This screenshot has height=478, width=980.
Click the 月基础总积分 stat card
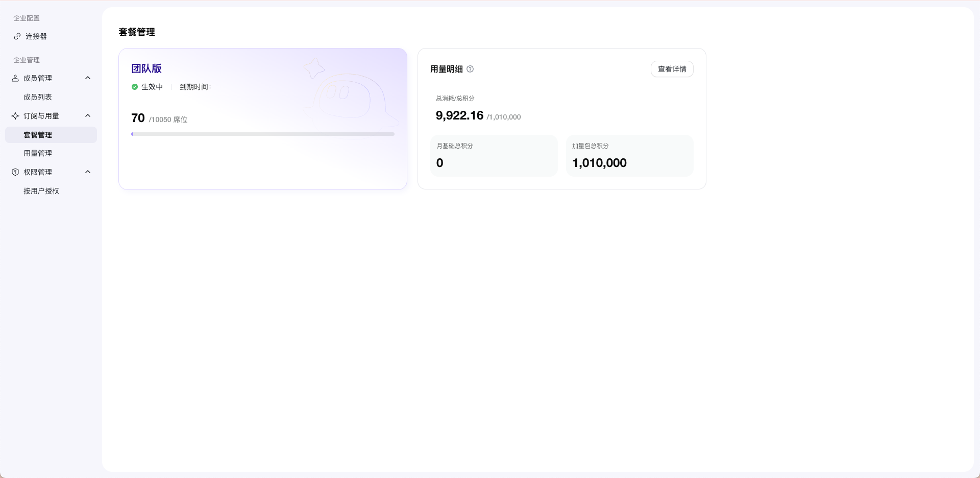point(494,156)
